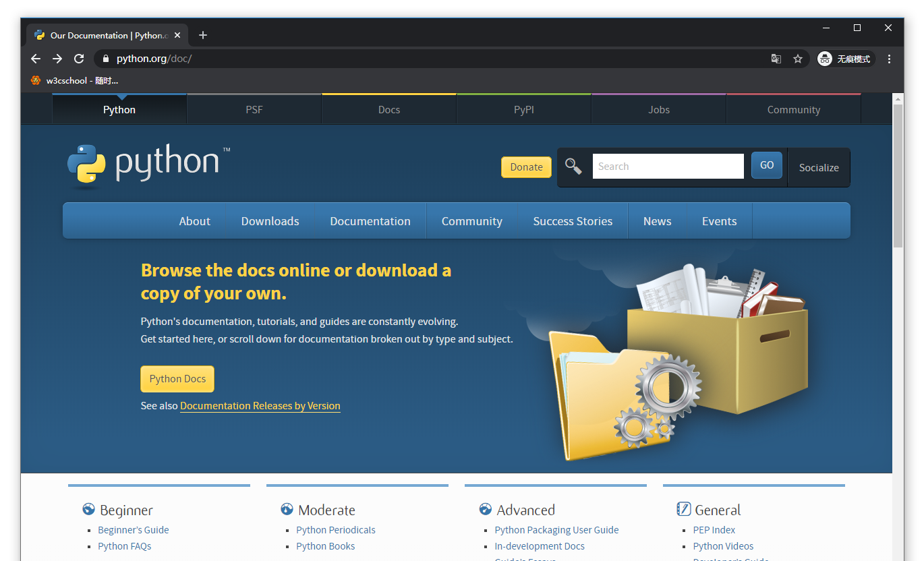This screenshot has height=561, width=924.
Task: Switch to the Python top-level tab
Action: coord(119,109)
